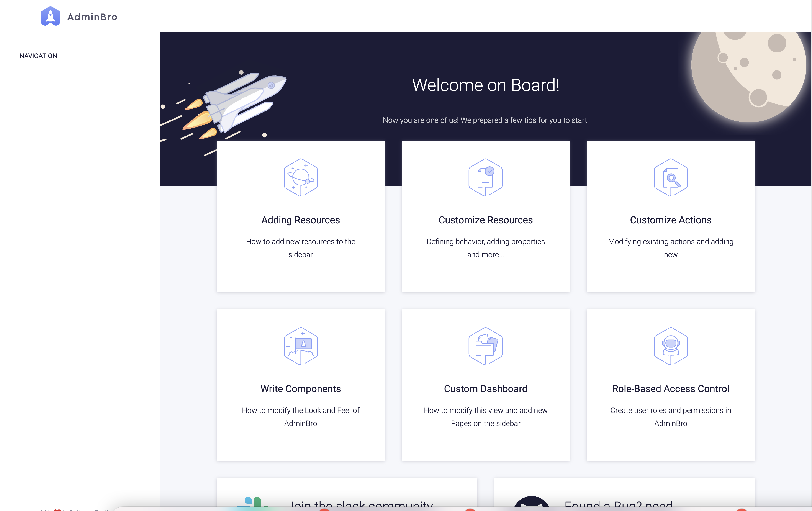
Task: Open the Custom Dashboard card title
Action: pyautogui.click(x=485, y=388)
